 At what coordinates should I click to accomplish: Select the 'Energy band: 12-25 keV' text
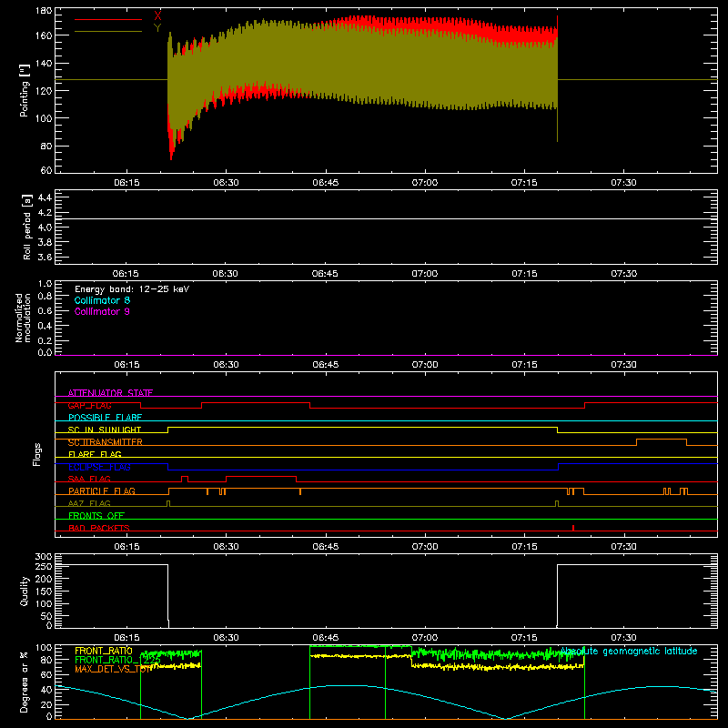[132, 289]
